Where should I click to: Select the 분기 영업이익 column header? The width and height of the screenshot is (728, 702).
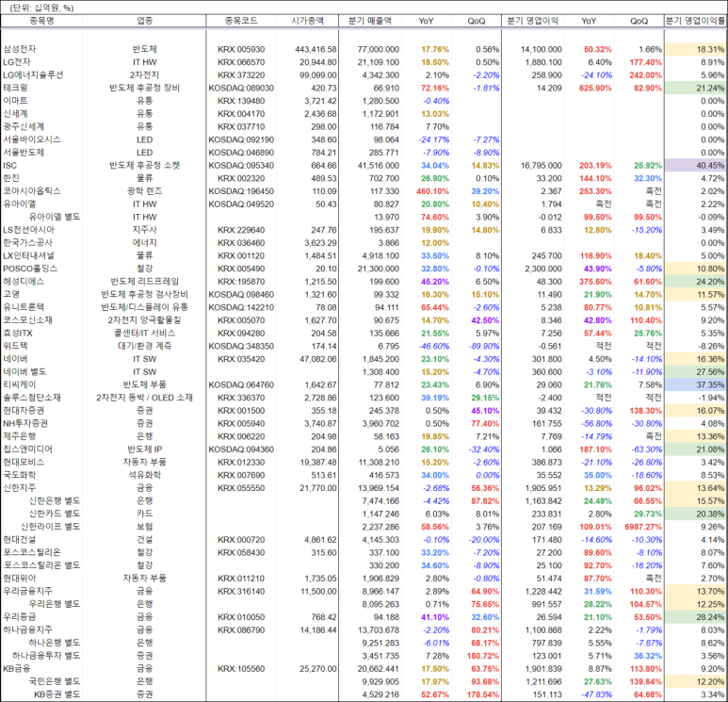click(x=532, y=21)
